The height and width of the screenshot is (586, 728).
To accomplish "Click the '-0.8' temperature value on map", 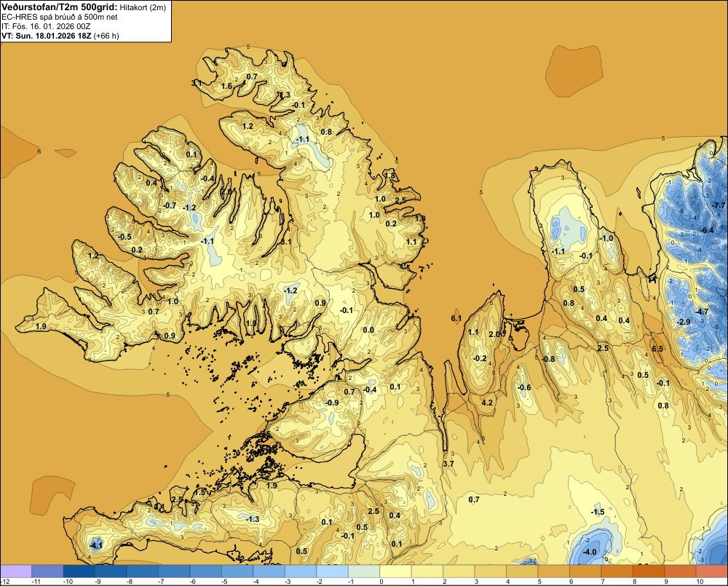I will click(x=548, y=359).
